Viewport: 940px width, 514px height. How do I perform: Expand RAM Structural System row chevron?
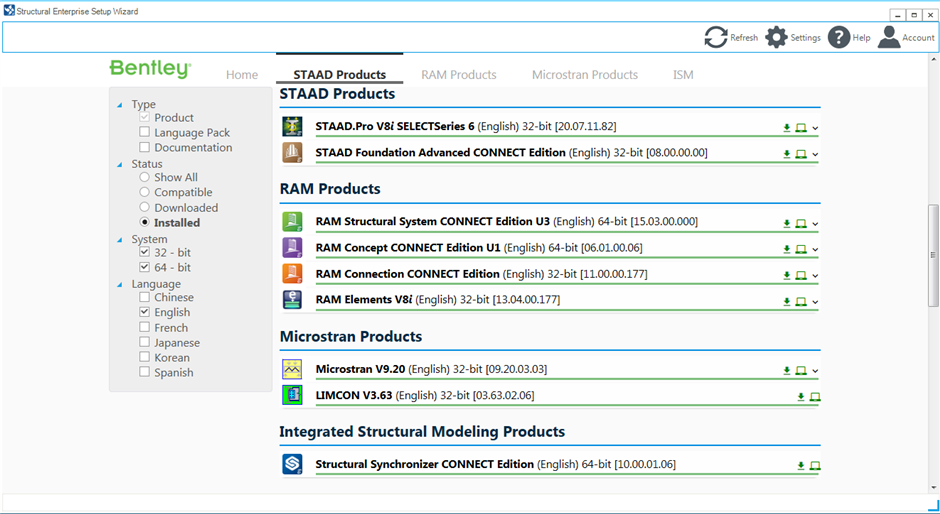click(x=815, y=224)
